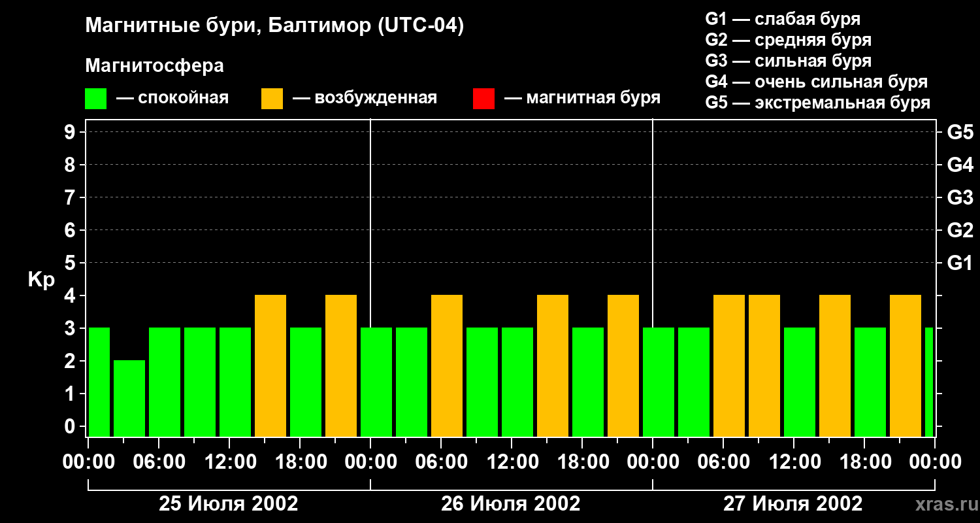Click the green спокойная legend swatch
The height and width of the screenshot is (523, 980).
95,99
